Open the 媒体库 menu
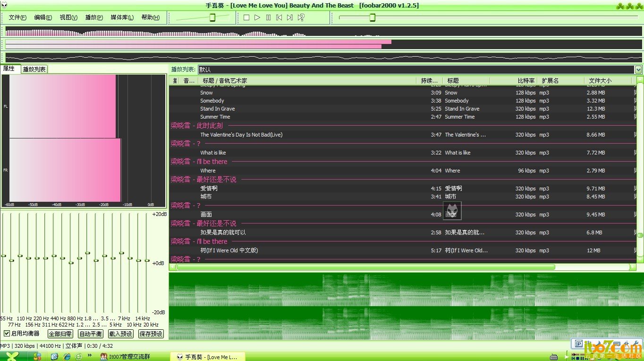 pos(122,17)
